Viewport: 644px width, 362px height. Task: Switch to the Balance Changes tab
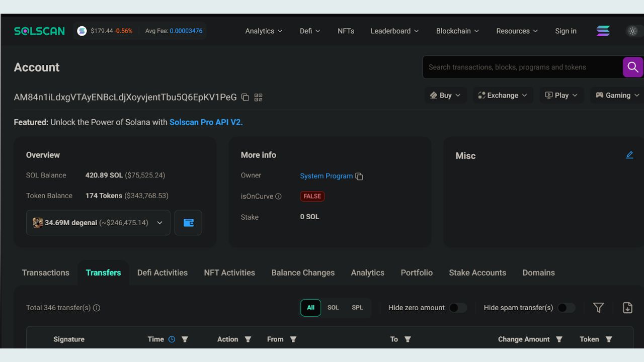click(x=303, y=273)
